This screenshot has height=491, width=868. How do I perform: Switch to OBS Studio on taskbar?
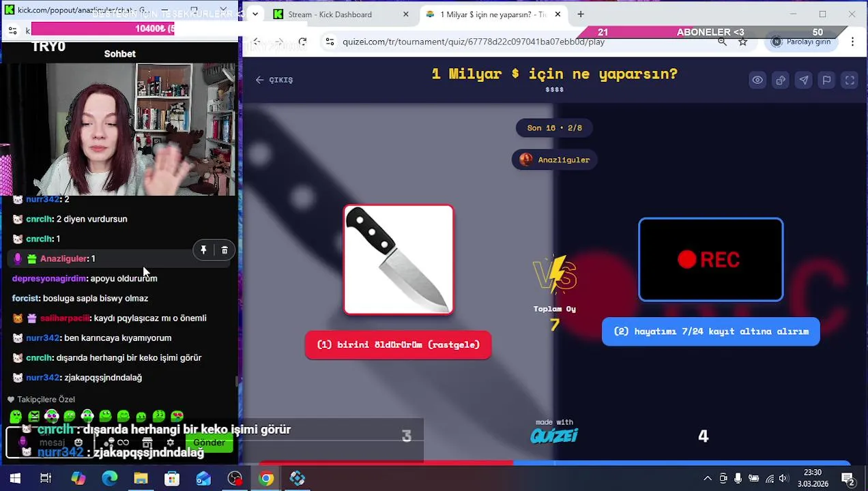pos(235,479)
